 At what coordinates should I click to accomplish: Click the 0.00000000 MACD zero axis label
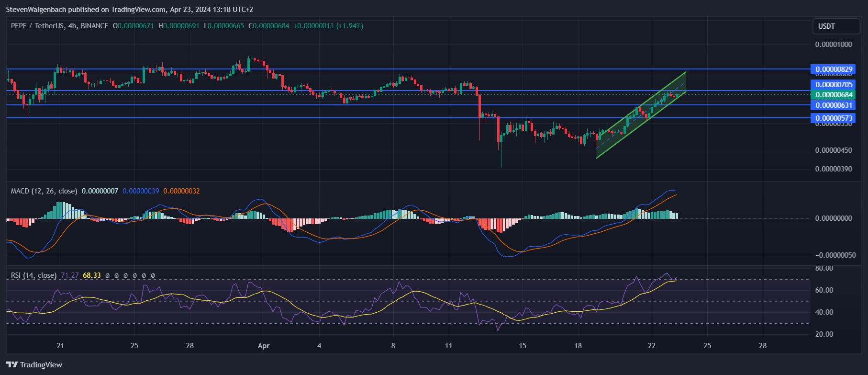pyautogui.click(x=834, y=218)
